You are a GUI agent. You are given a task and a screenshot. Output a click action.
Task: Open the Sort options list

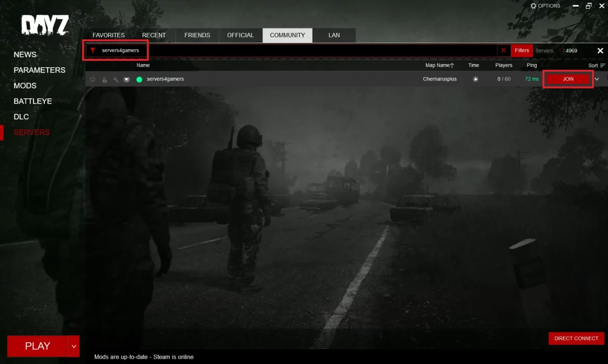[596, 66]
